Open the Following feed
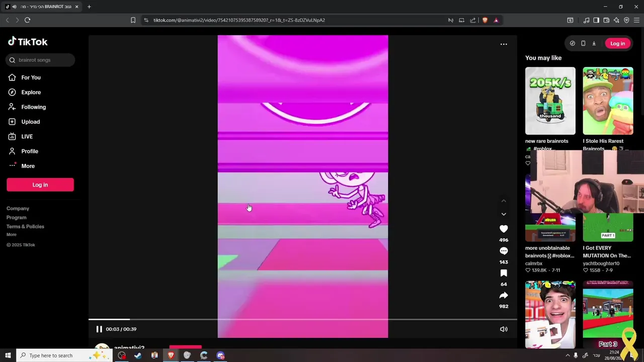This screenshot has height=362, width=644. 33,107
